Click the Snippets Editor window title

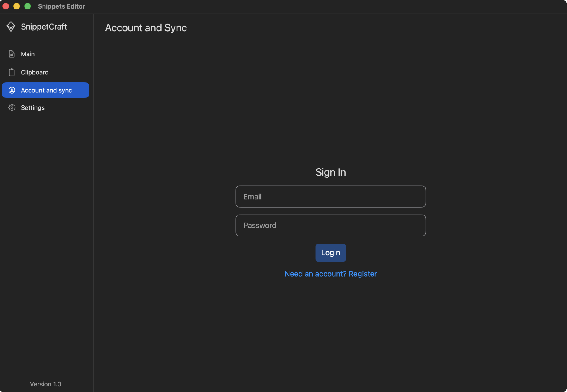(x=61, y=6)
